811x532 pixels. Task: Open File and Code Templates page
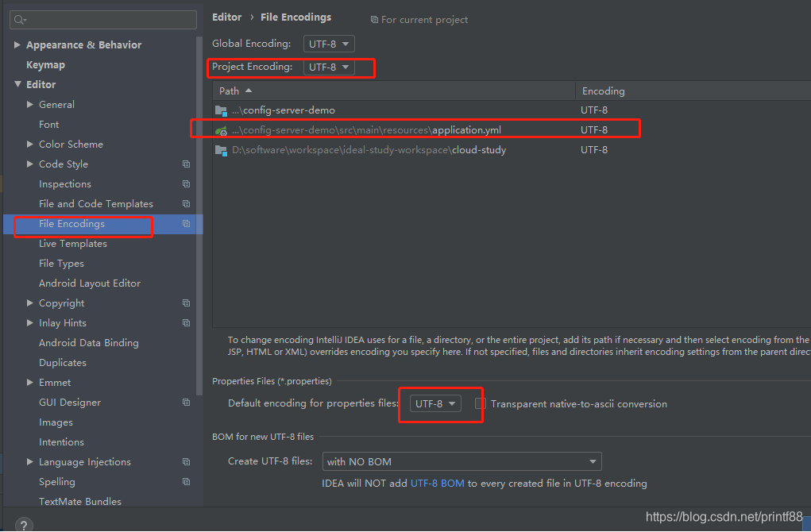click(x=96, y=204)
